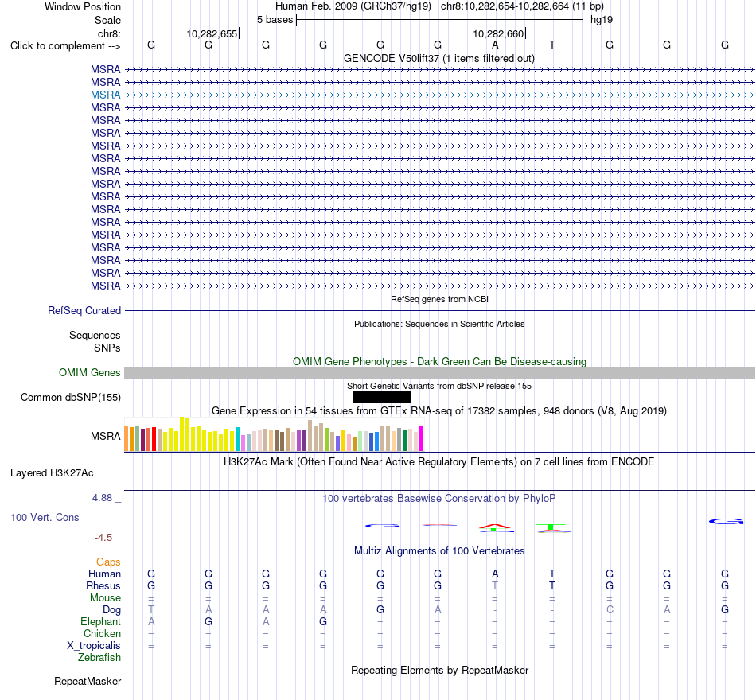Open the RefSeq Curated track label
Image resolution: width=756 pixels, height=700 pixels.
[x=84, y=310]
